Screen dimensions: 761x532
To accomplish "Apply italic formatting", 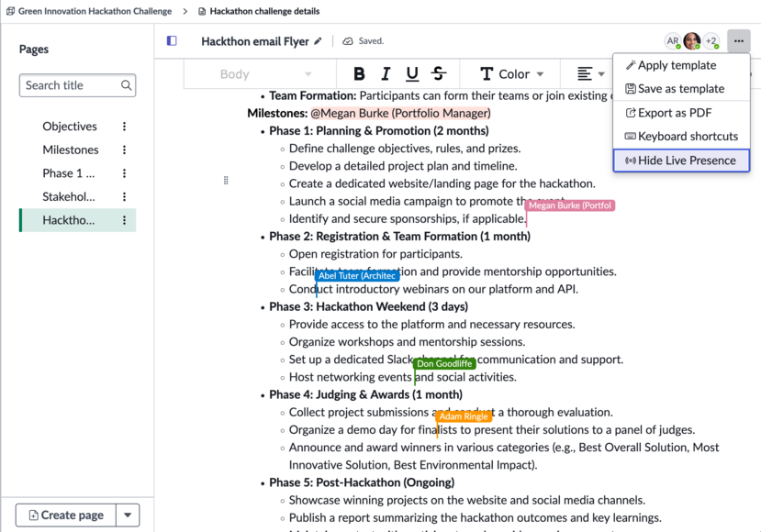I will [386, 73].
